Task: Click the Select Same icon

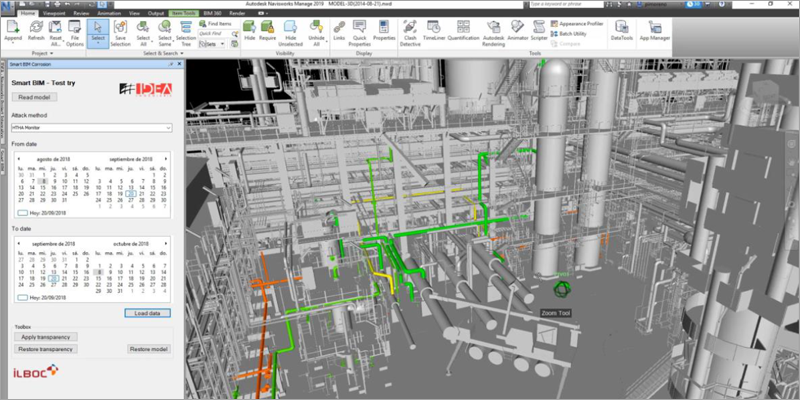Action: 165,28
